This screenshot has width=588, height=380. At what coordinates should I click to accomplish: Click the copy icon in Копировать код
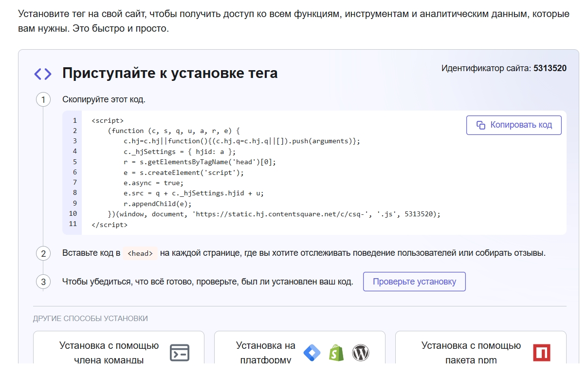(x=481, y=125)
